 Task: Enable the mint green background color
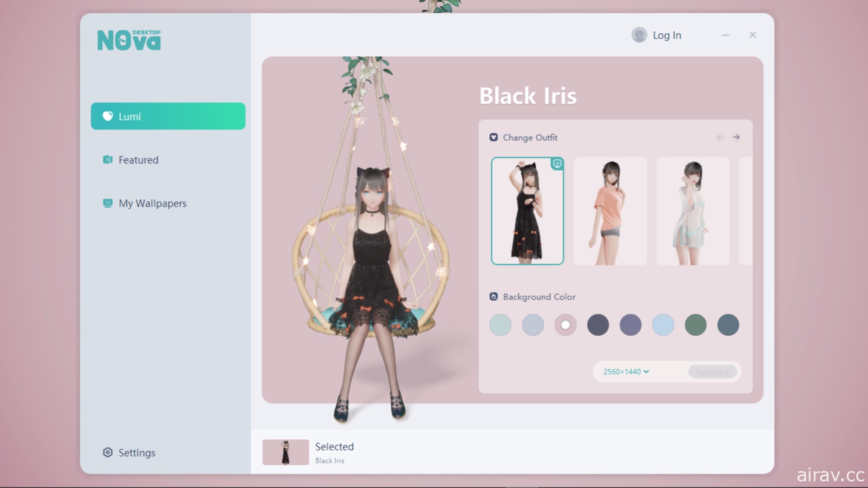pyautogui.click(x=501, y=324)
